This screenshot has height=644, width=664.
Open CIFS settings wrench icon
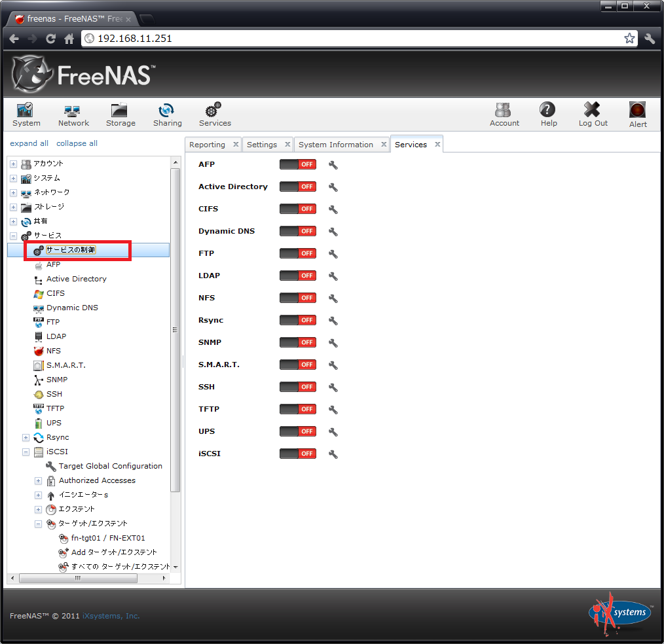point(333,209)
